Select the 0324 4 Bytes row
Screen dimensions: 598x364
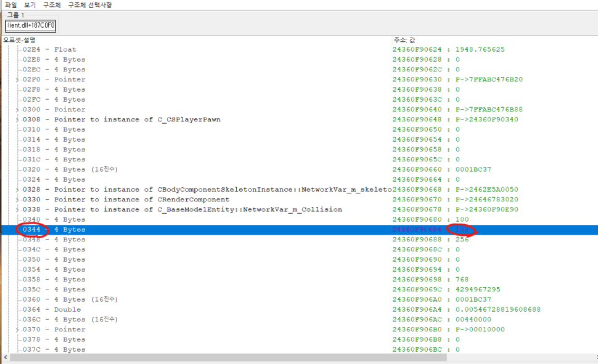pos(54,179)
